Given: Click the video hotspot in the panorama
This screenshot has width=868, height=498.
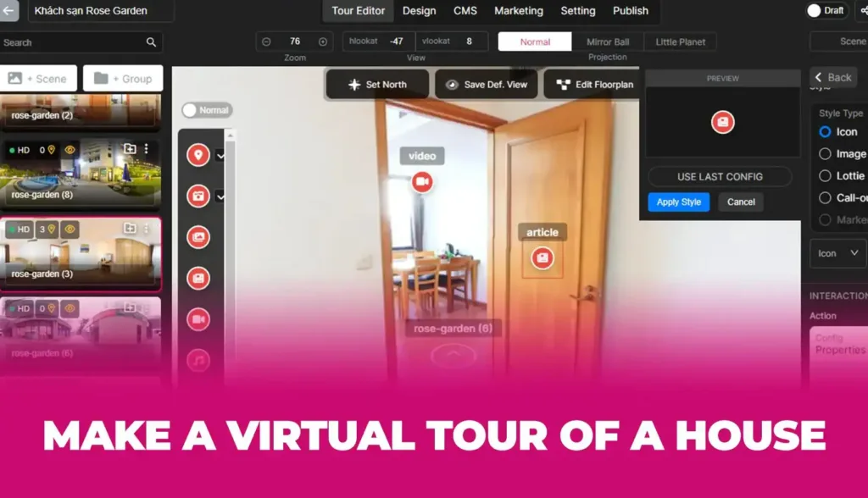Looking at the screenshot, I should pyautogui.click(x=422, y=181).
